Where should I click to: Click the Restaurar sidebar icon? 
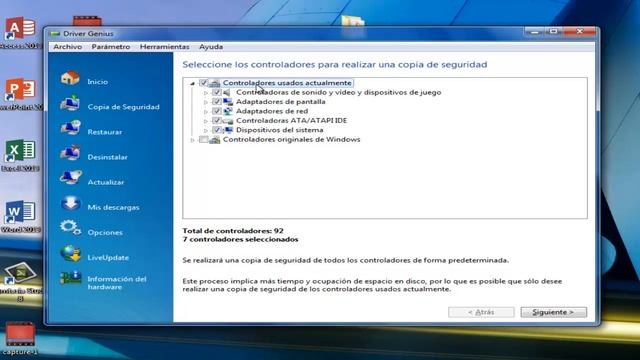[x=70, y=128]
